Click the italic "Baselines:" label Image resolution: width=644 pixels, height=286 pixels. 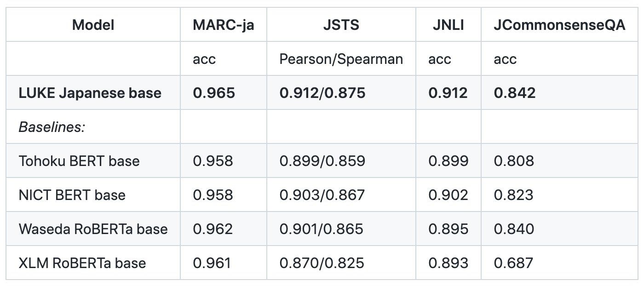coord(52,127)
